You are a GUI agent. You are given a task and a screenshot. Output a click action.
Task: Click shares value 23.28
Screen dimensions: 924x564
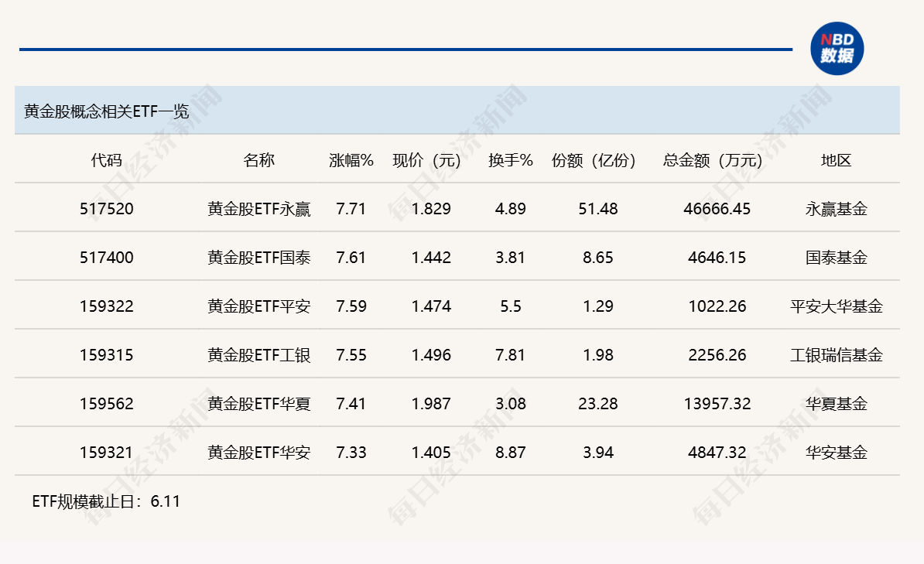598,404
